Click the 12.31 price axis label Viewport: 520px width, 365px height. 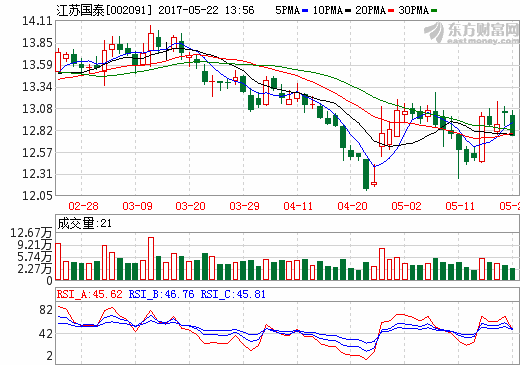point(37,174)
